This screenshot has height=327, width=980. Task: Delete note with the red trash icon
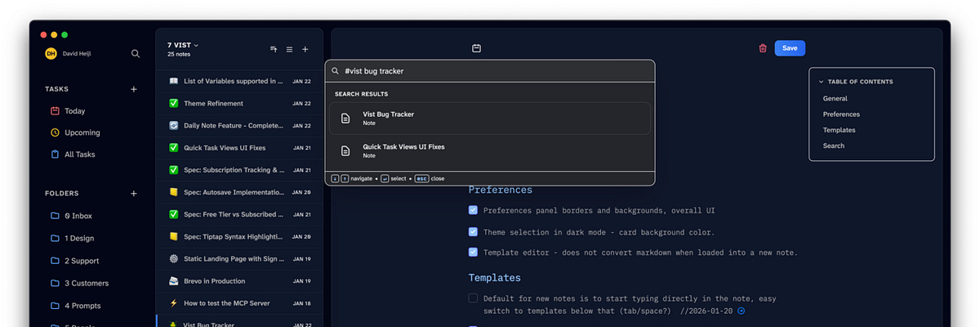763,48
